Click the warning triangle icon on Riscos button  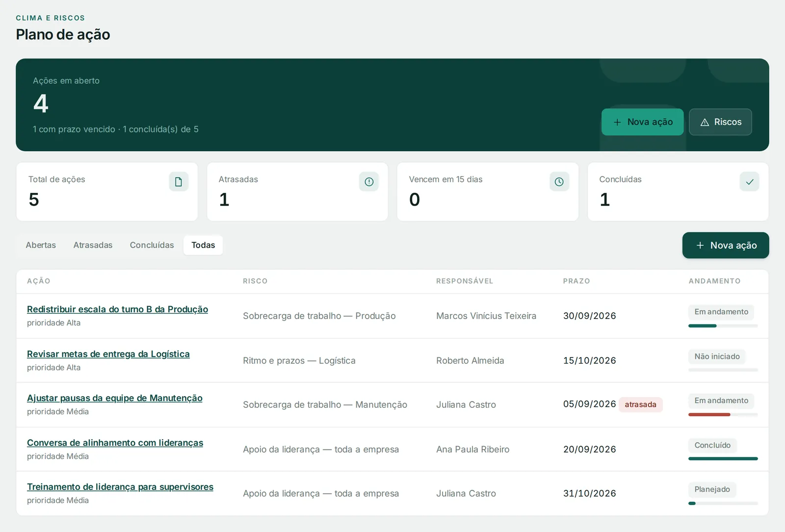[705, 122]
